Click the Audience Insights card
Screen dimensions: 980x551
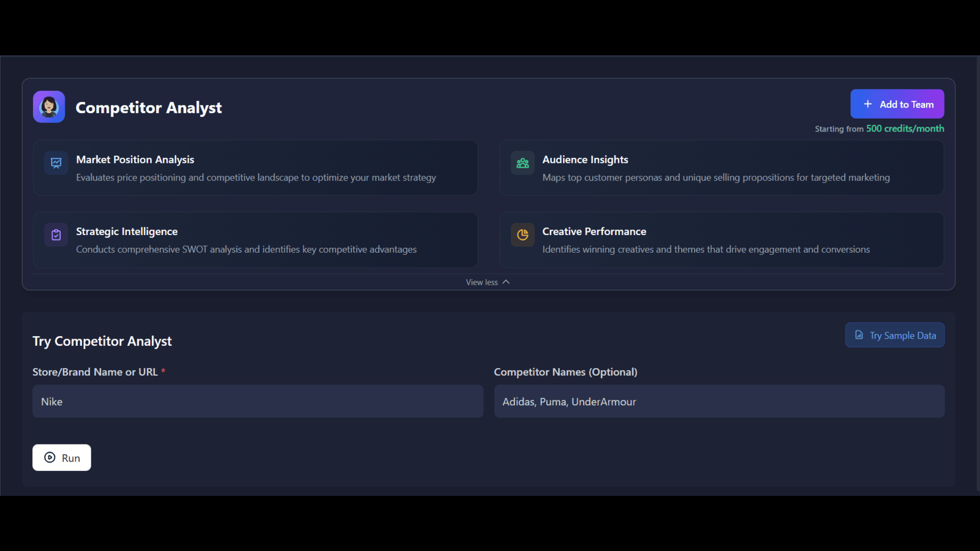click(x=722, y=168)
